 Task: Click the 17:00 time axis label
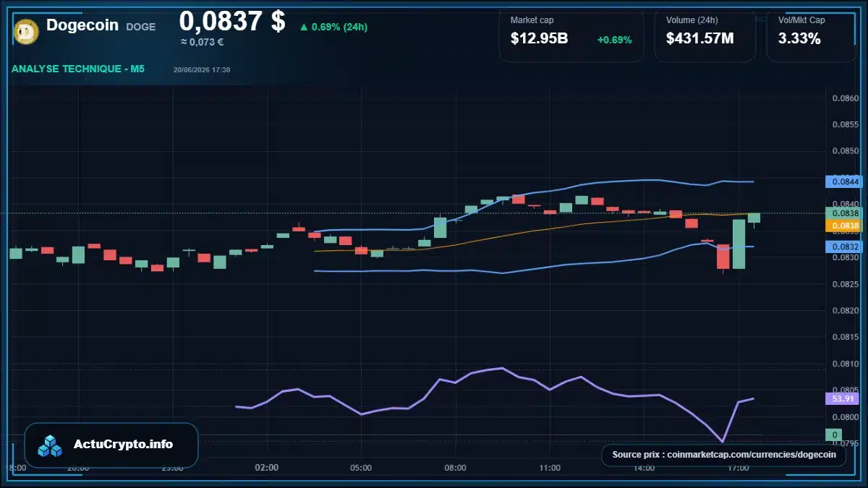738,468
